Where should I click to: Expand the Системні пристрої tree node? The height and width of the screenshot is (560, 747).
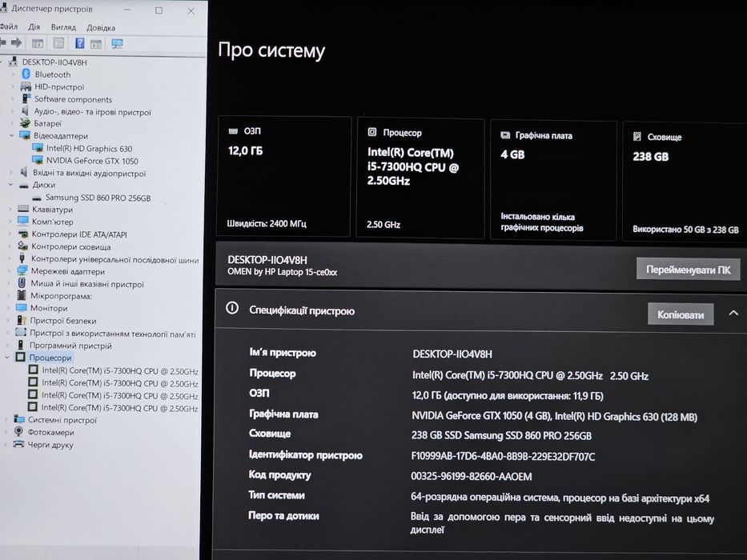[6, 419]
